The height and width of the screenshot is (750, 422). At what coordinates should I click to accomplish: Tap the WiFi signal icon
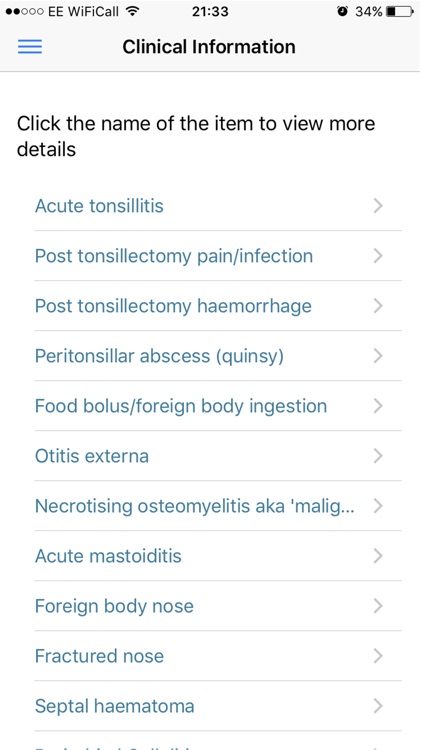click(133, 11)
